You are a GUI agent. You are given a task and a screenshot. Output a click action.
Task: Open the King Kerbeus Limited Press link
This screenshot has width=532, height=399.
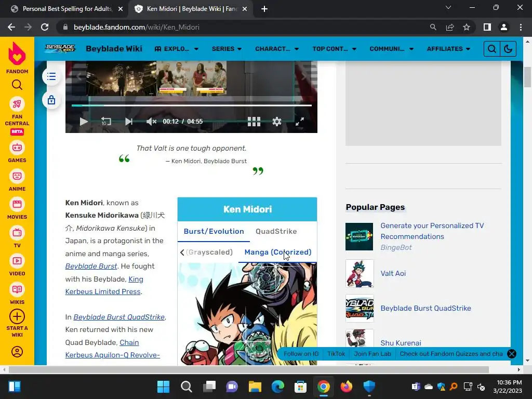tap(104, 285)
